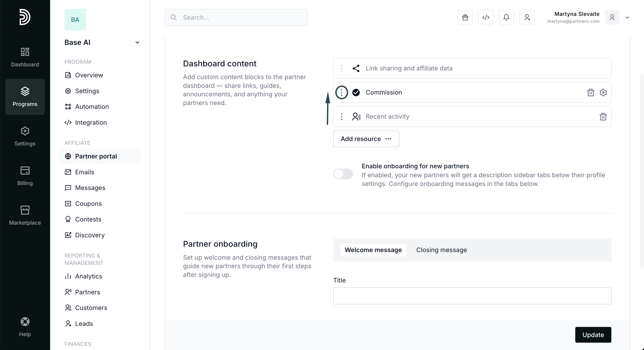The image size is (644, 350).
Task: Open notifications bell
Action: tap(506, 17)
